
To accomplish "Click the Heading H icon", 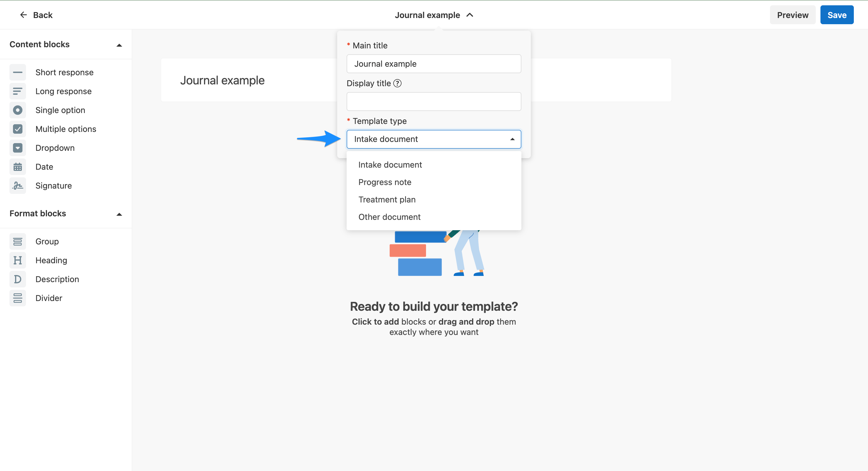I will point(17,260).
